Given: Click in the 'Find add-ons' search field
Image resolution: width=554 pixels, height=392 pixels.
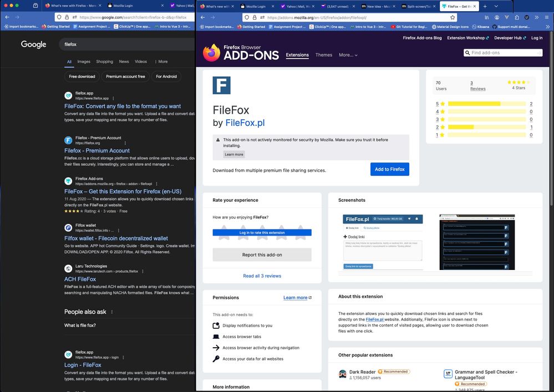Looking at the screenshot, I should click(504, 53).
